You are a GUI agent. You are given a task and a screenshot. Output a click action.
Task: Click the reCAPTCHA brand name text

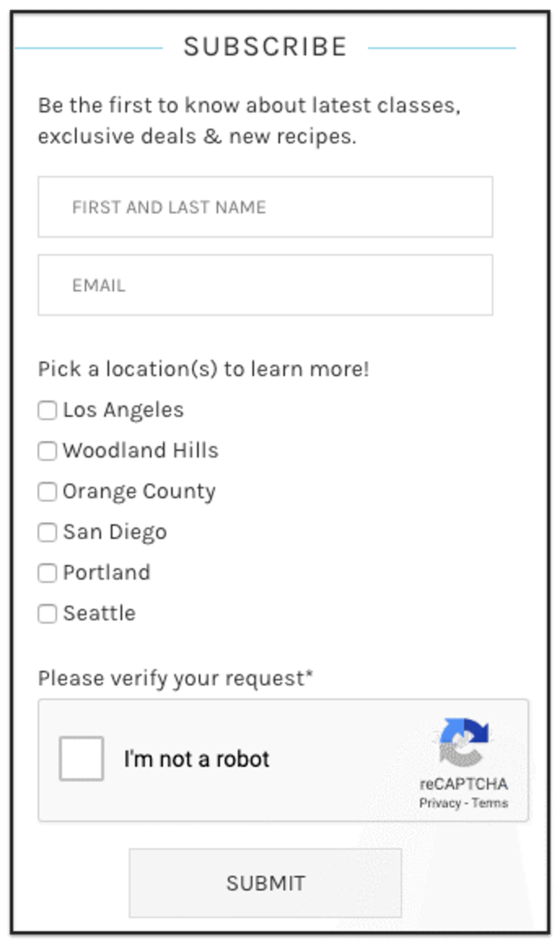463,784
